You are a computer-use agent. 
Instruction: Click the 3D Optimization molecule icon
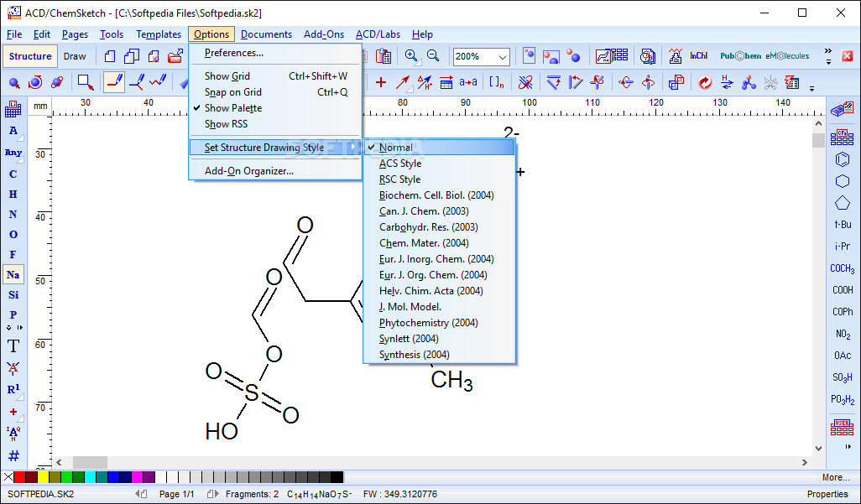point(749,83)
